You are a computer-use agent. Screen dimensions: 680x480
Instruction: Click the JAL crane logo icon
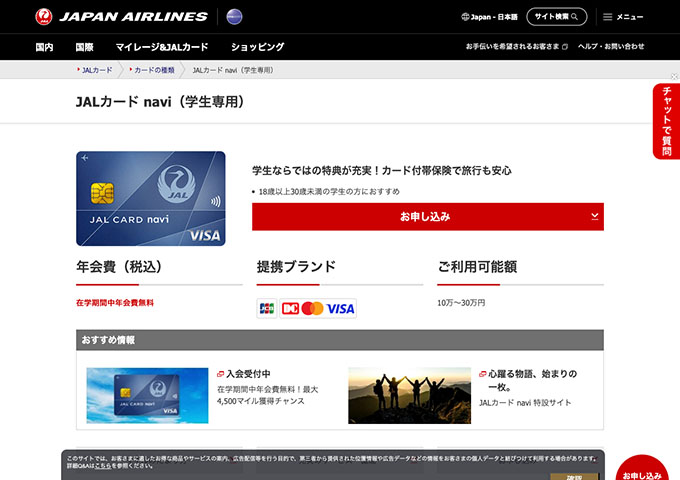(x=44, y=16)
